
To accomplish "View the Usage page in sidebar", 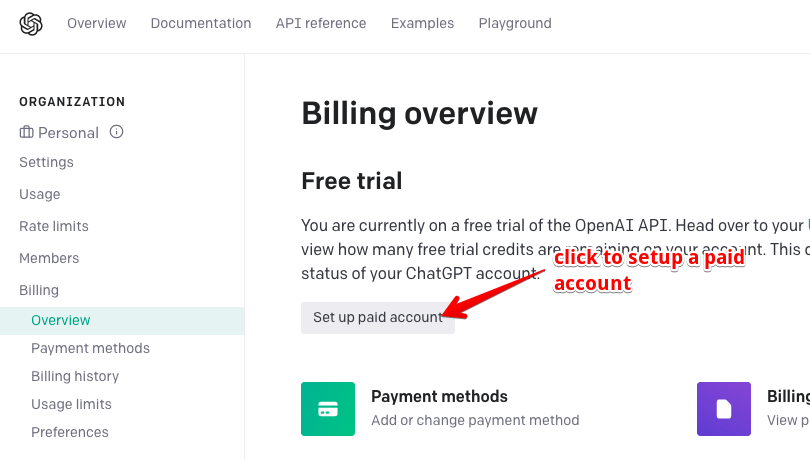I will click(40, 194).
